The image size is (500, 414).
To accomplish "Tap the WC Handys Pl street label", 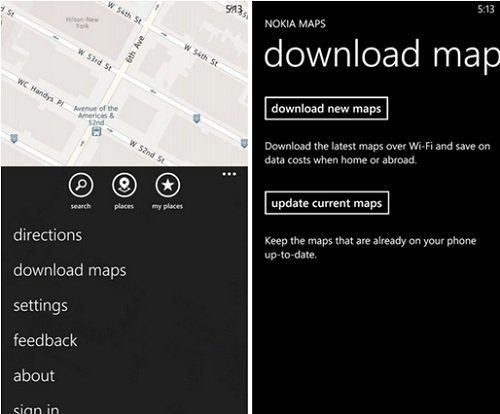I will (x=40, y=92).
